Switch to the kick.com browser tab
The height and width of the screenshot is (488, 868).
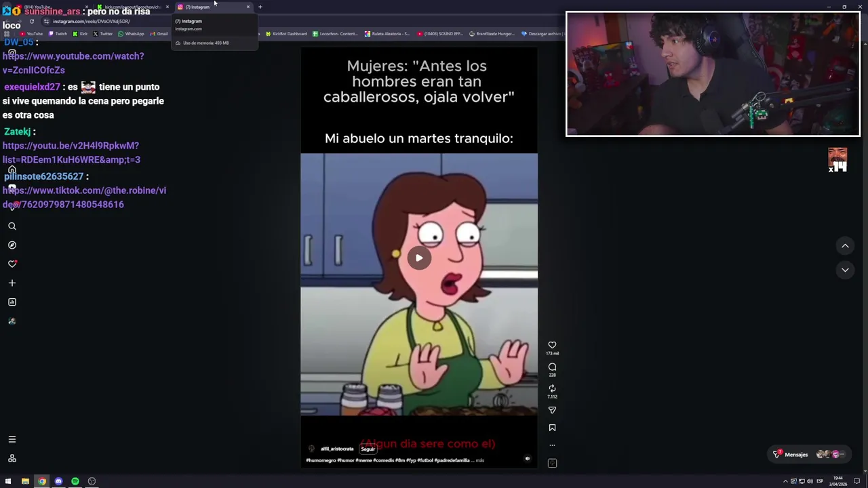click(132, 7)
